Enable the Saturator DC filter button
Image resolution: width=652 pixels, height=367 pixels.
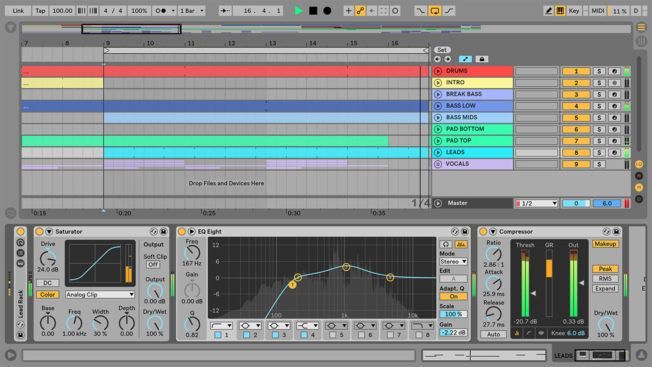click(x=47, y=283)
